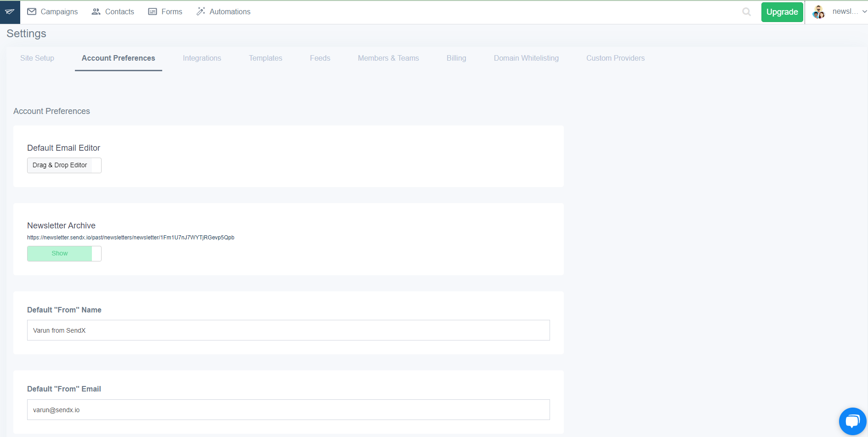This screenshot has height=437, width=868.
Task: Toggle the Newsletter Archive Show switch
Action: pos(64,254)
